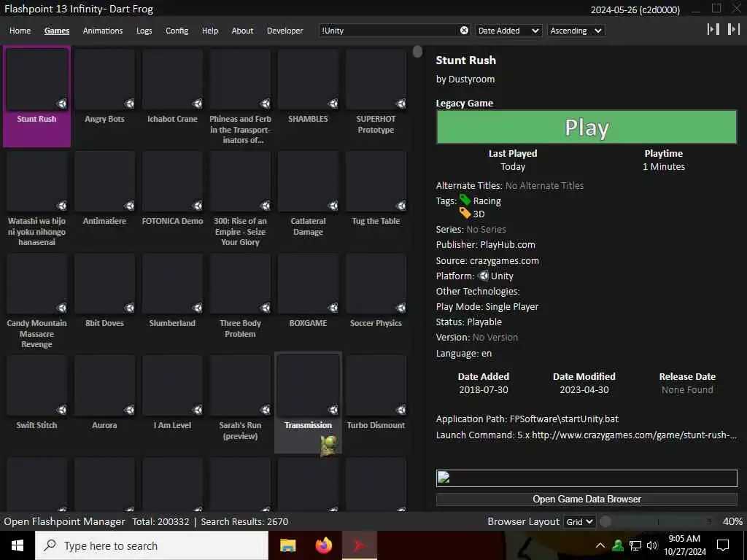Toggle the left sidebar icon
747x560 pixels.
coord(713,29)
